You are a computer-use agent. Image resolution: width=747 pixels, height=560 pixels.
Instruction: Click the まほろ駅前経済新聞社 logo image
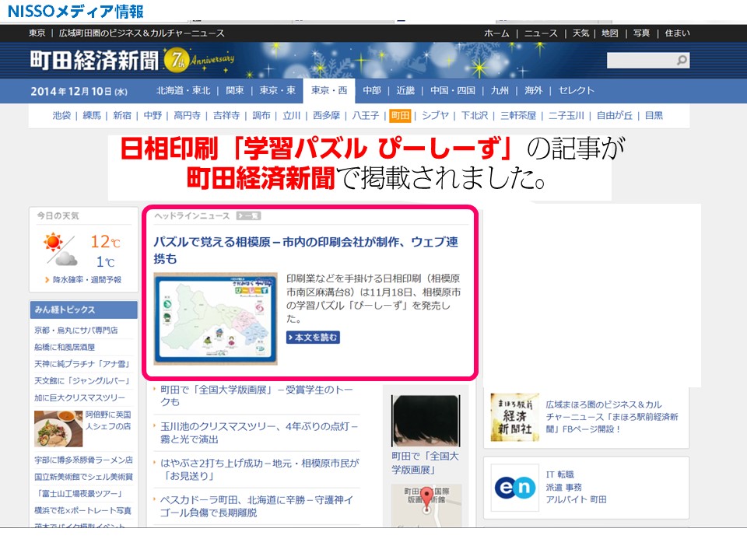point(514,417)
